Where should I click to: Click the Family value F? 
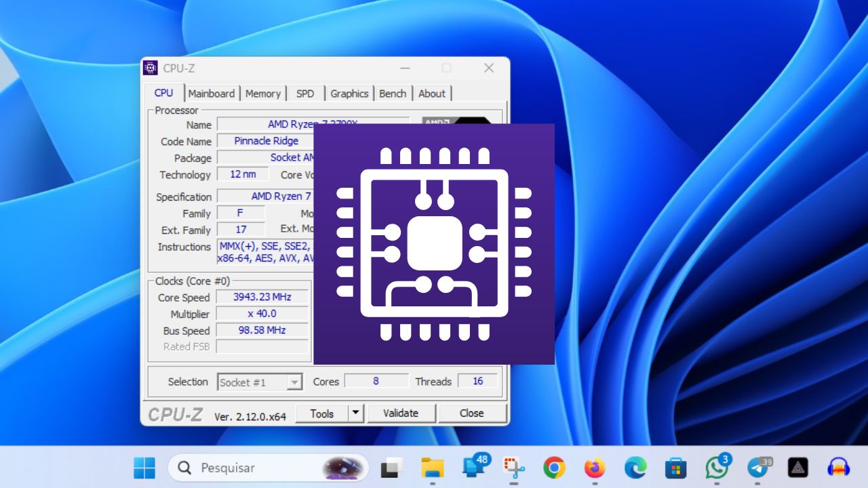pyautogui.click(x=241, y=213)
